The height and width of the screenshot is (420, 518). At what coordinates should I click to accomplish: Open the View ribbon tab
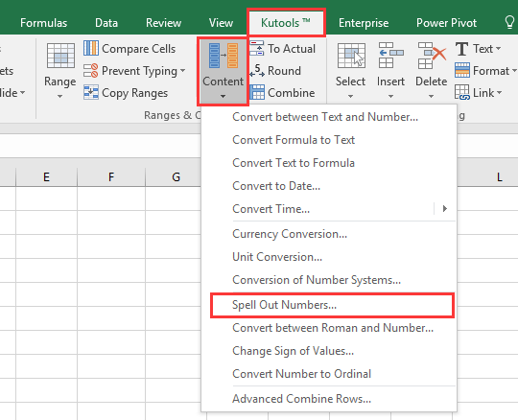coord(221,23)
